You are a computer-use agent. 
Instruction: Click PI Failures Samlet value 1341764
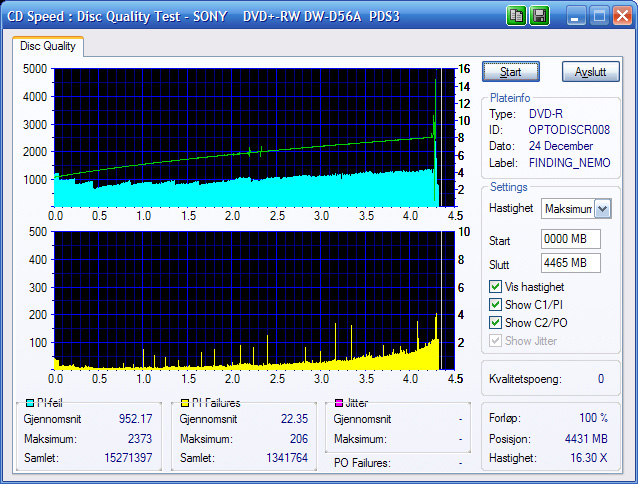[287, 458]
